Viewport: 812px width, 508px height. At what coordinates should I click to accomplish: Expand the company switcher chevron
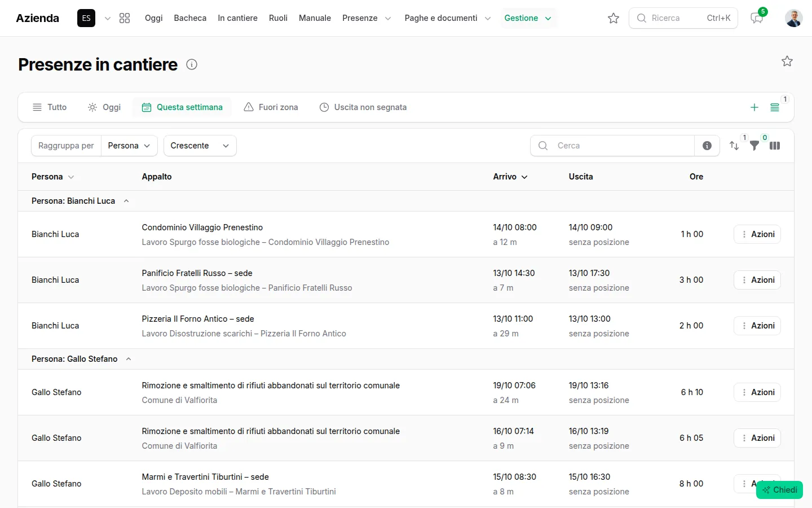click(x=108, y=18)
